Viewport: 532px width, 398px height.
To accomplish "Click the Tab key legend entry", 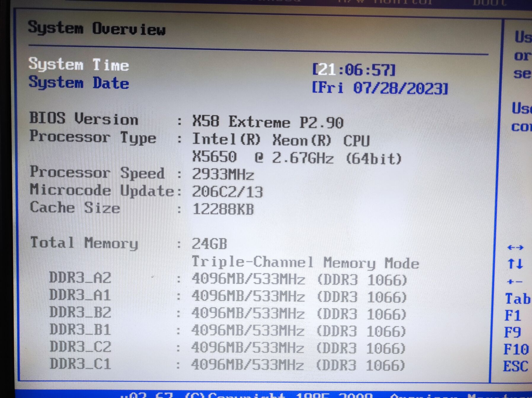I will coord(518,299).
